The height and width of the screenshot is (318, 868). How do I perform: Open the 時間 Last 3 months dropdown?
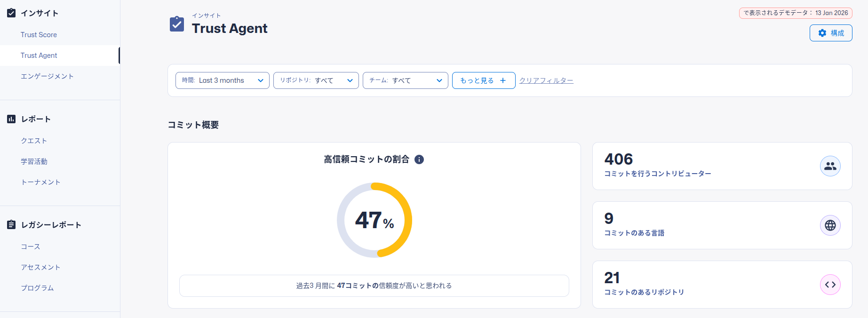222,80
